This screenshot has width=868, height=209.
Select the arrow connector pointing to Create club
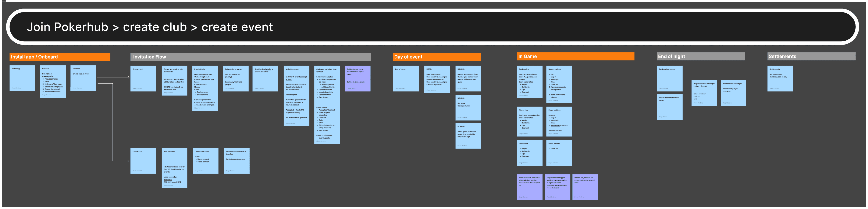114,122
